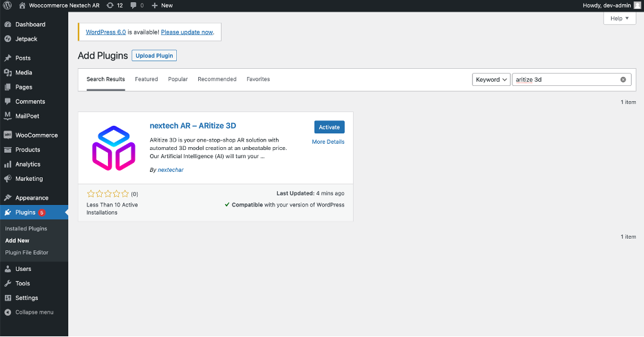Screen dimensions: 644x337
Task: Switch to the Recommended tab
Action: [x=217, y=79]
